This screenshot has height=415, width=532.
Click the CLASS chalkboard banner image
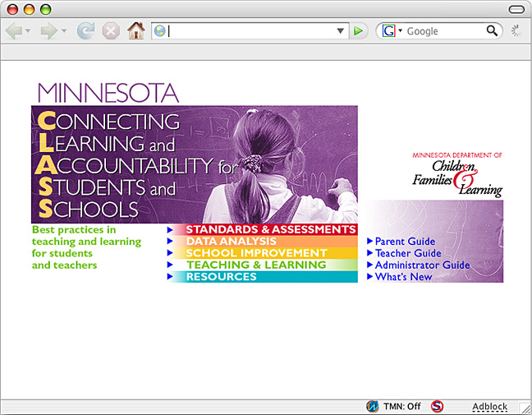point(195,164)
